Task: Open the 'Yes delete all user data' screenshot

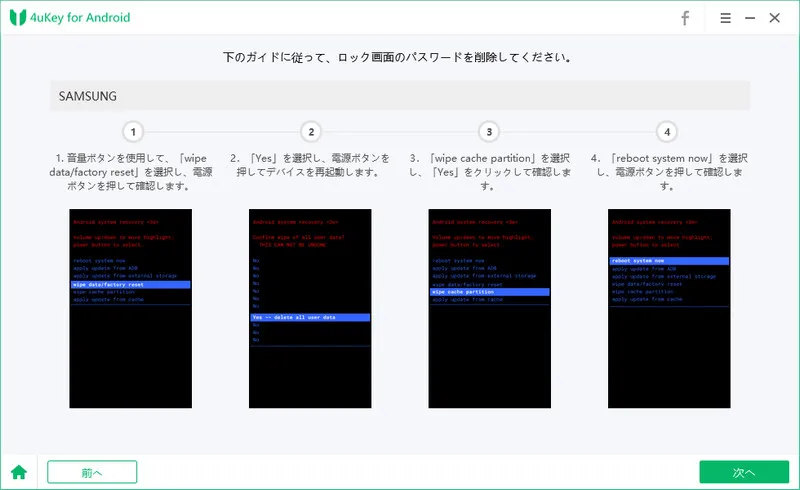Action: click(x=310, y=309)
